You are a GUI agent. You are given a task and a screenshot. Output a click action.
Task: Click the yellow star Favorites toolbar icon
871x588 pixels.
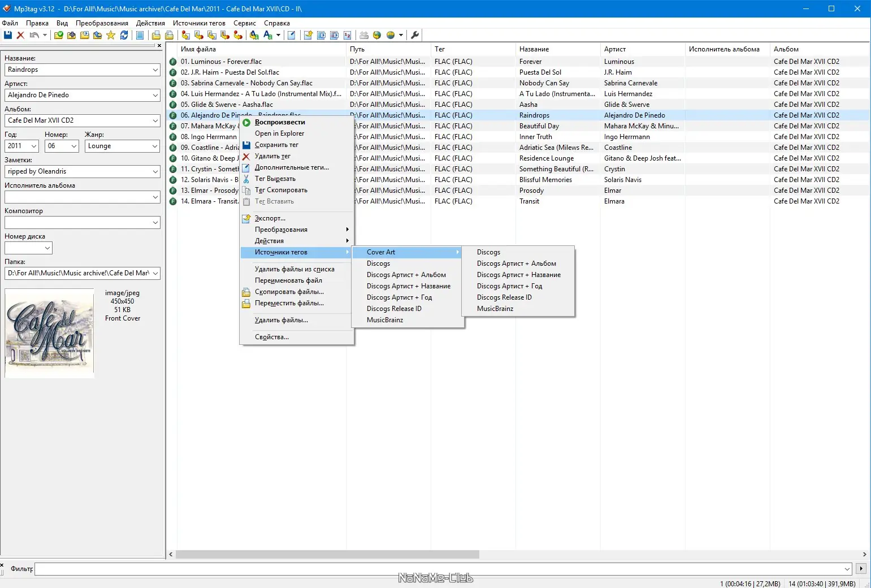click(111, 35)
